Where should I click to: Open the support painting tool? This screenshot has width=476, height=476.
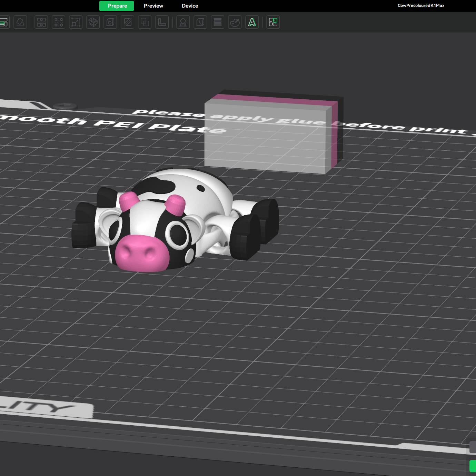click(x=183, y=22)
